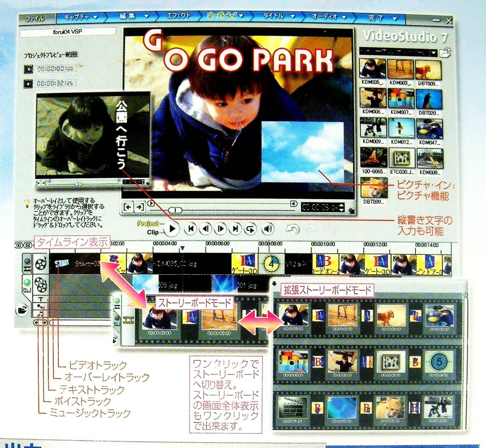
Task: Select countdown 5 thumbnail in expanded storyboard
Action: [439, 361]
